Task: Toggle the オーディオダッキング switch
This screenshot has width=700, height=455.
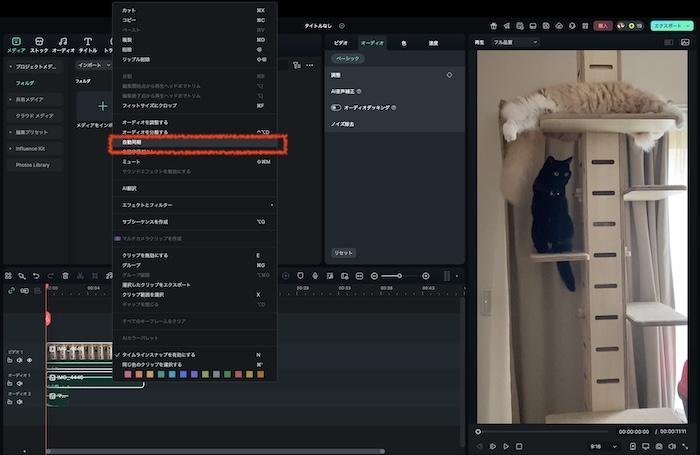Action: tap(336, 107)
